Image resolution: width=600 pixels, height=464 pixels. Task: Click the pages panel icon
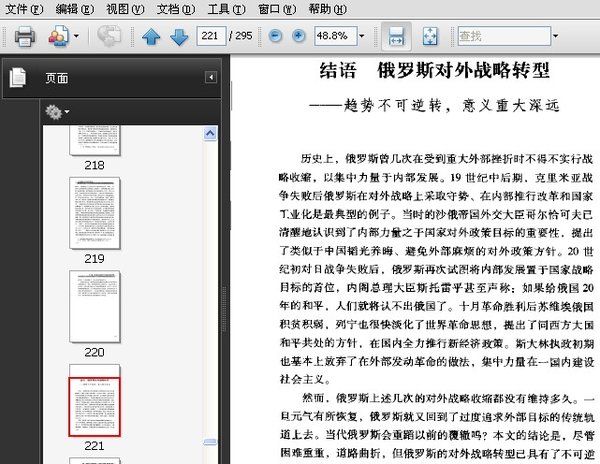[x=18, y=78]
